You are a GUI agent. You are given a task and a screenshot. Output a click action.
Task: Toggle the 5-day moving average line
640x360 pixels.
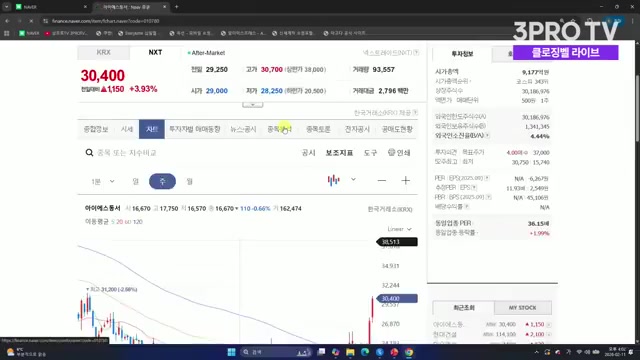(x=113, y=222)
